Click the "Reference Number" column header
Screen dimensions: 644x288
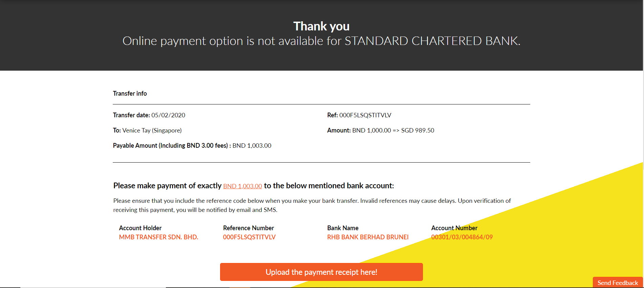coord(248,228)
